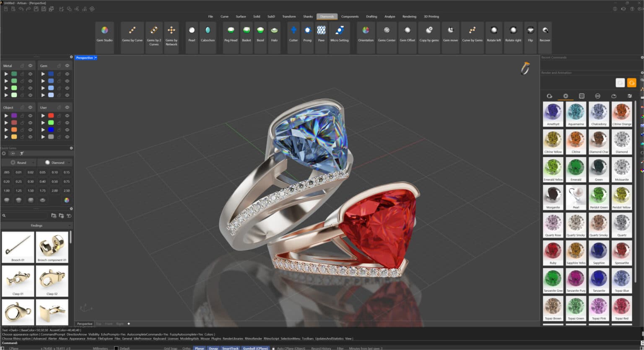This screenshot has width=644, height=350.
Task: Expand the first Metal layer arrow
Action: (6, 74)
